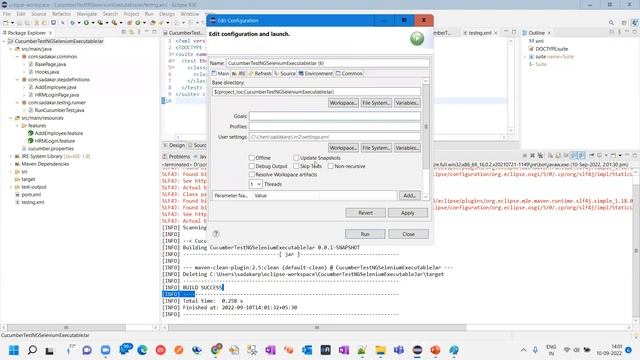Click the green Run toolbar icon
640x360 pixels.
click(x=86, y=23)
